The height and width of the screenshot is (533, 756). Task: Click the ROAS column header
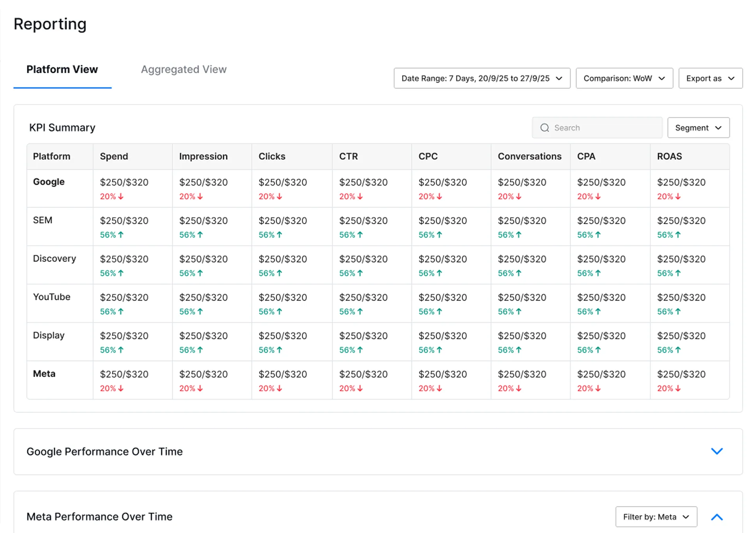point(669,156)
